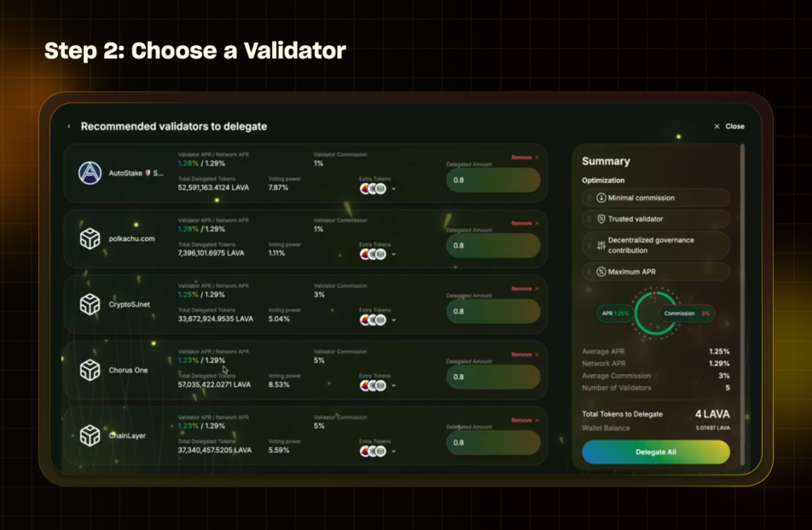Click AutoStake extra tokens coin icons
Viewport: 812px width, 530px height.
click(x=373, y=189)
